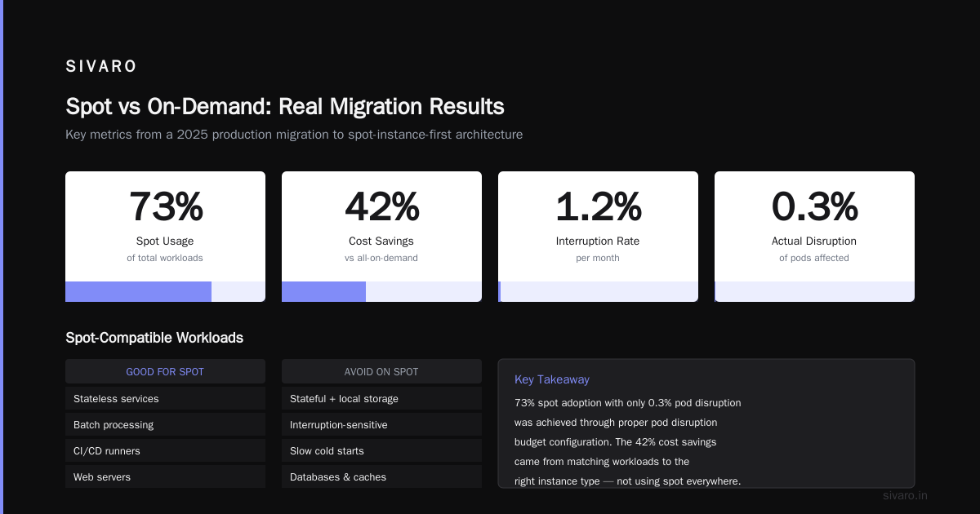Choose Web servers item

click(x=165, y=476)
